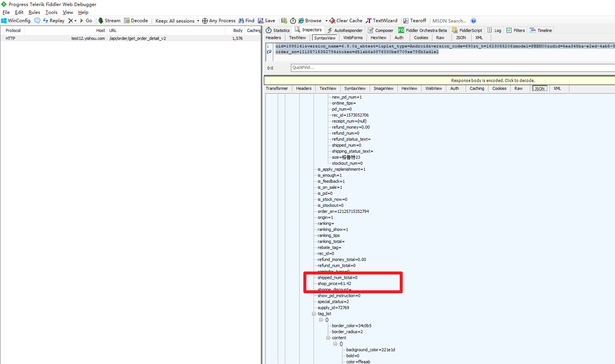Select the shop_price=61.42 node

(334, 284)
